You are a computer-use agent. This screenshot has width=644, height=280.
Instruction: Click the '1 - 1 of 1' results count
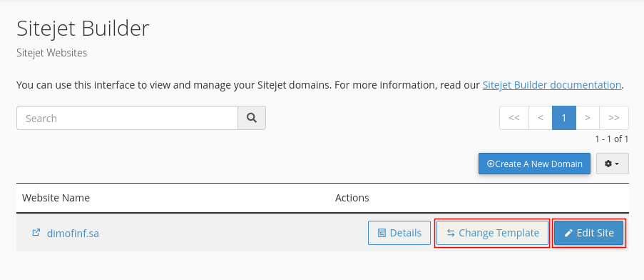(612, 139)
